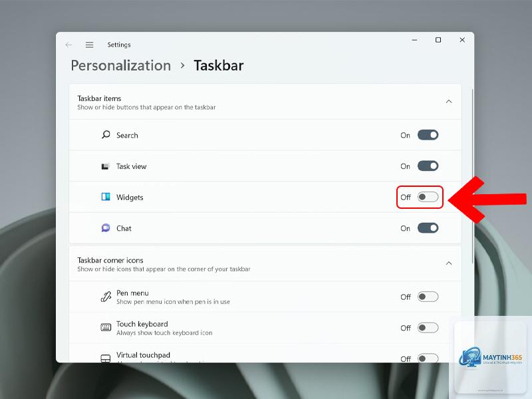Click the back arrow in Settings
This screenshot has height=399, width=532.
click(69, 45)
